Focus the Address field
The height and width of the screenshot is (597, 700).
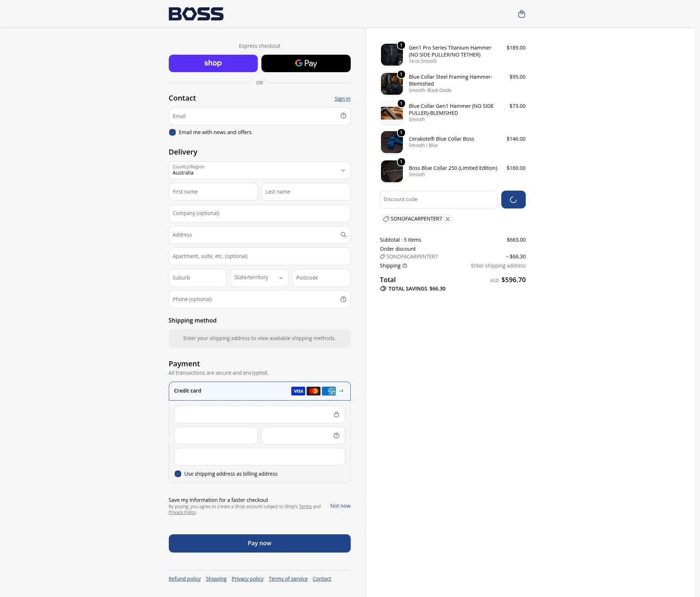coord(260,235)
